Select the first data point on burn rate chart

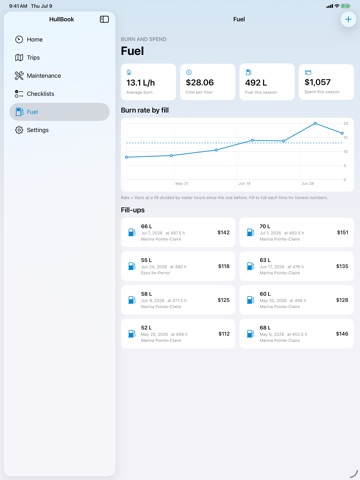126,157
